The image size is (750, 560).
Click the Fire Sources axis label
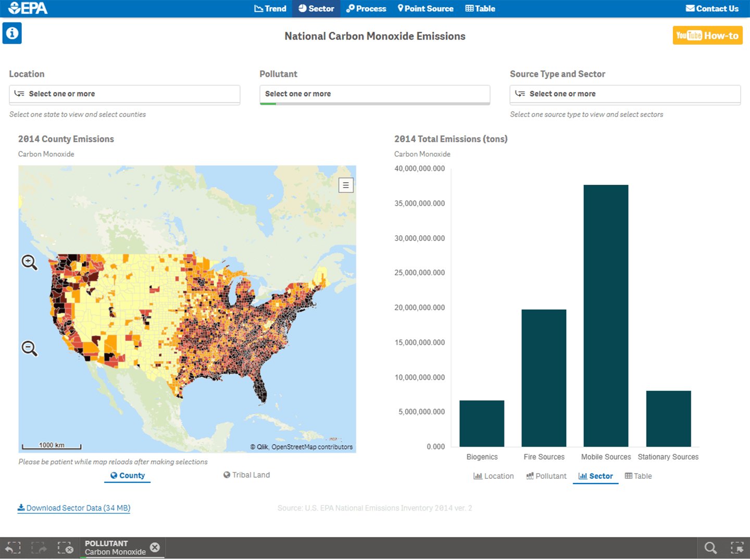click(x=544, y=456)
